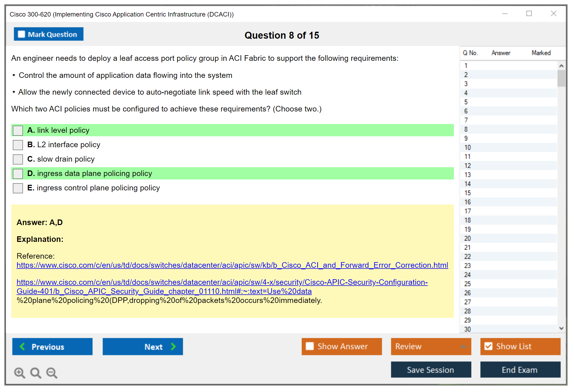Expand the Review dropdown menu
The height and width of the screenshot is (392, 574).
[x=463, y=346]
